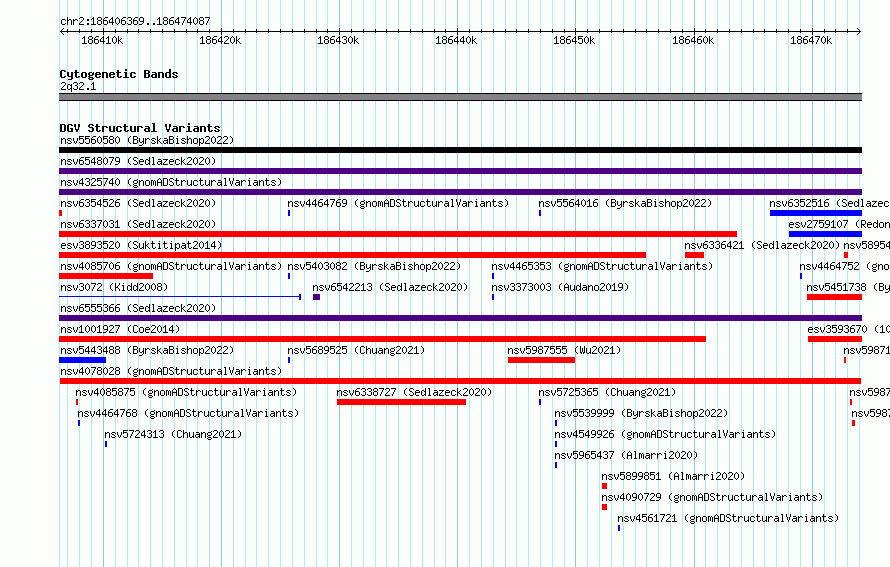Click the DGV Structural Variants track title

140,128
